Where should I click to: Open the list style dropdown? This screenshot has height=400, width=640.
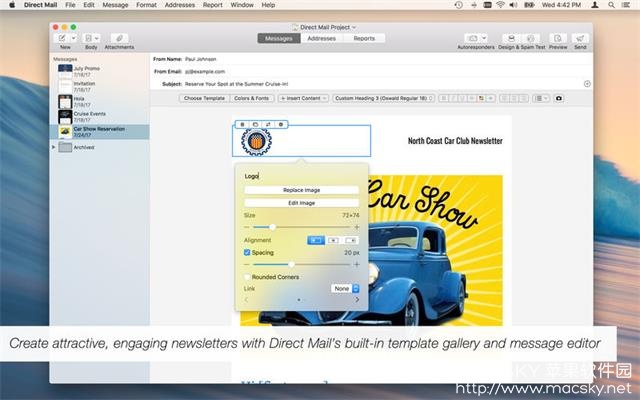(541, 98)
